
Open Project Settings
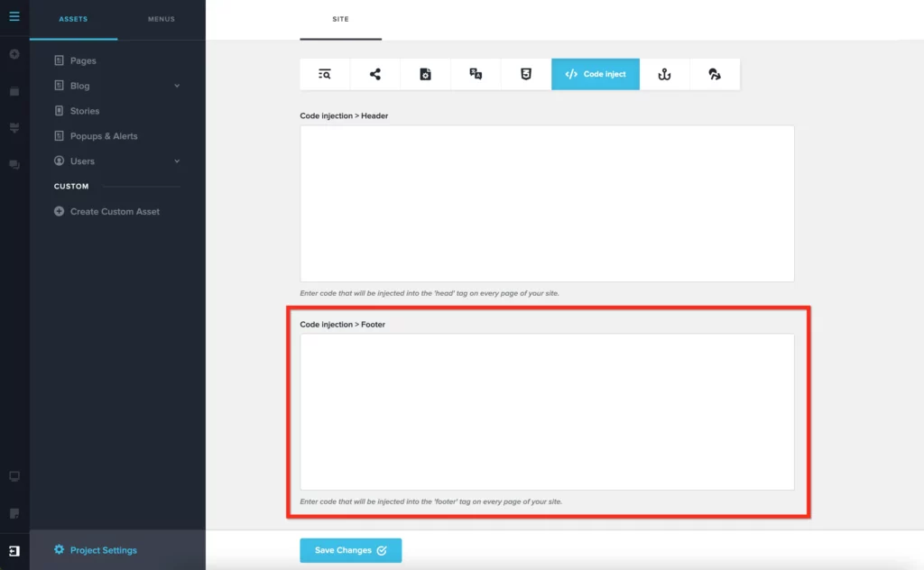point(103,550)
